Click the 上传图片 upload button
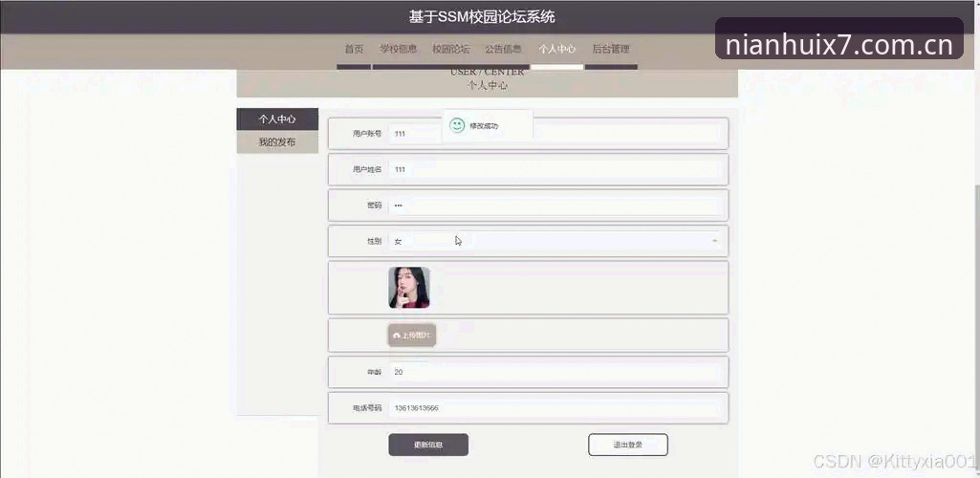 (412, 336)
